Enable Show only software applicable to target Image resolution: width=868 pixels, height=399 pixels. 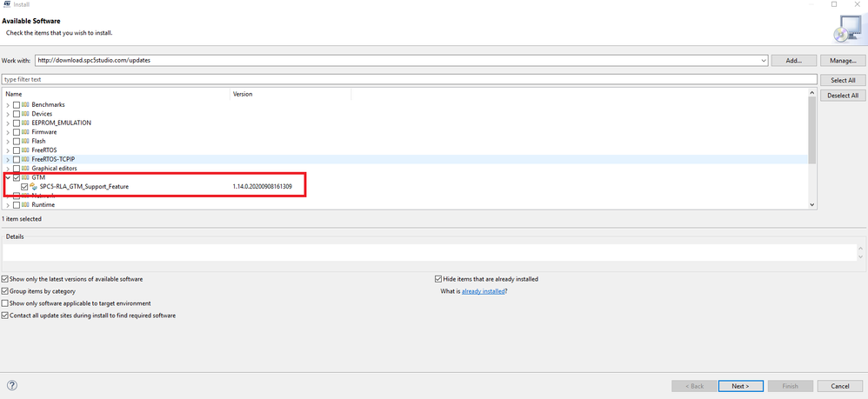coord(5,303)
